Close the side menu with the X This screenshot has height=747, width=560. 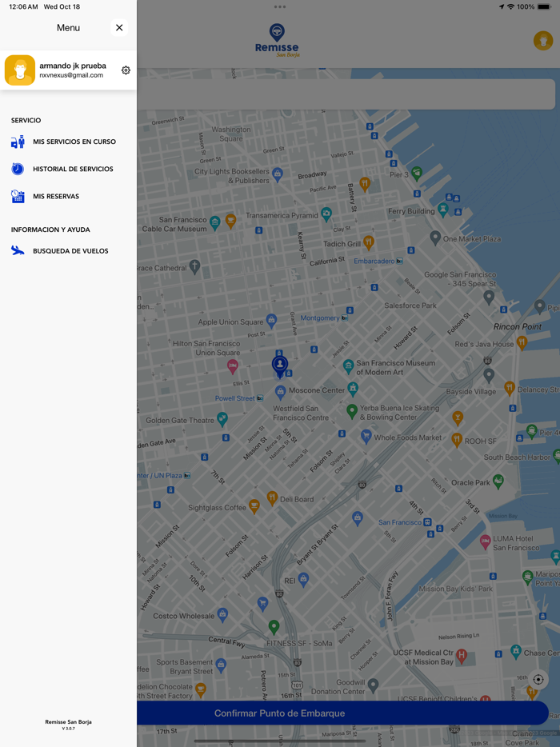[x=119, y=28]
